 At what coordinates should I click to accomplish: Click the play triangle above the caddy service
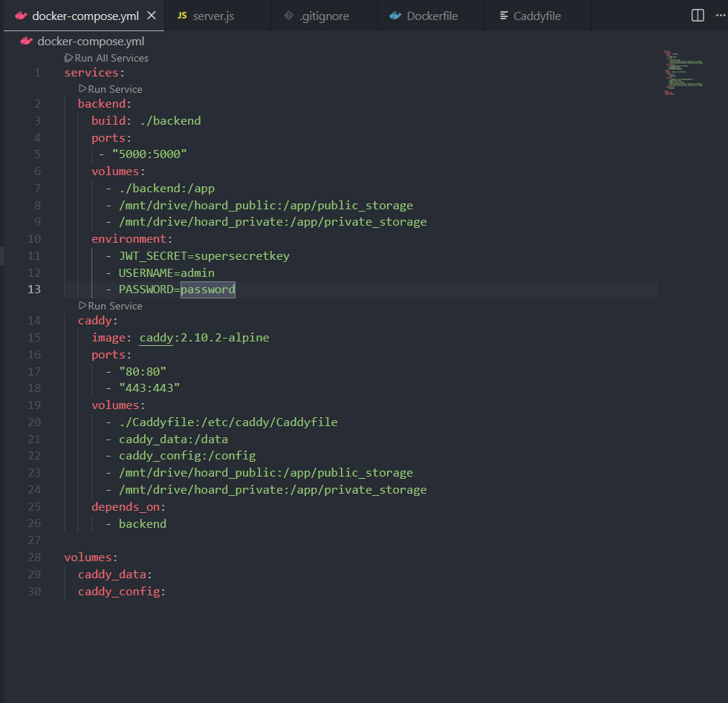click(82, 306)
